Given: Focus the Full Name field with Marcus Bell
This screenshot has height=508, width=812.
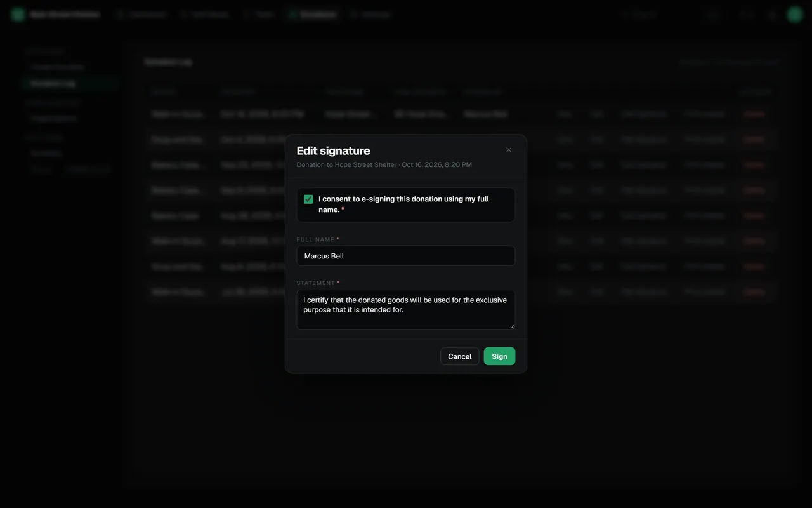Looking at the screenshot, I should point(406,256).
